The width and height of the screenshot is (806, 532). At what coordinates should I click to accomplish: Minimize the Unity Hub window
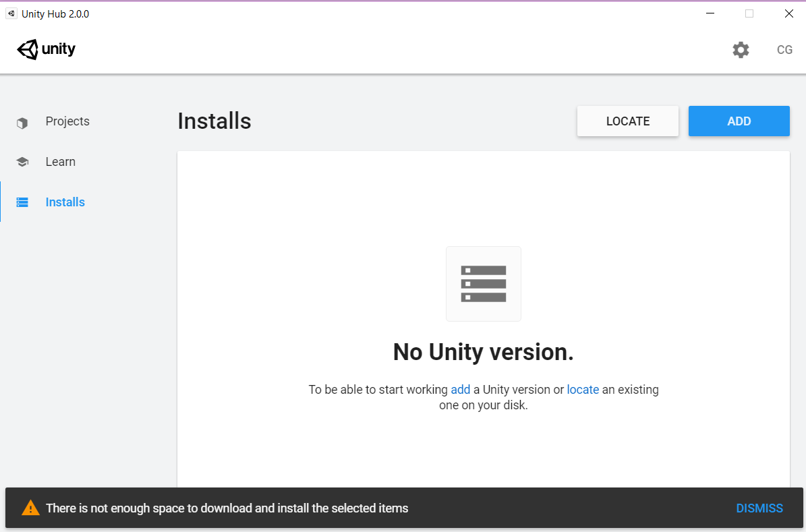710,13
